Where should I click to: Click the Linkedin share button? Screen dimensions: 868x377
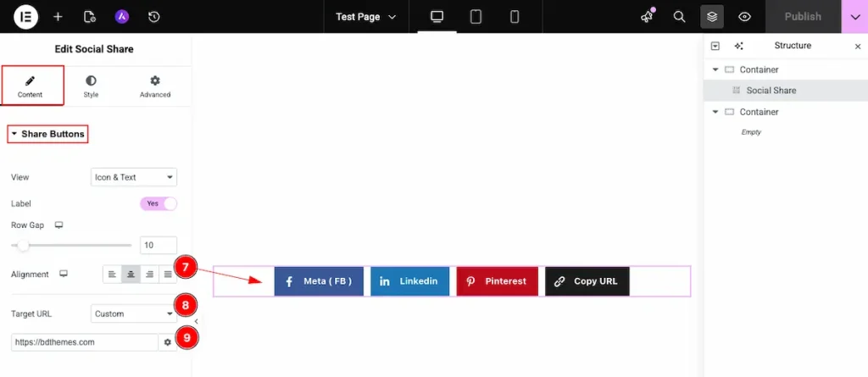409,281
